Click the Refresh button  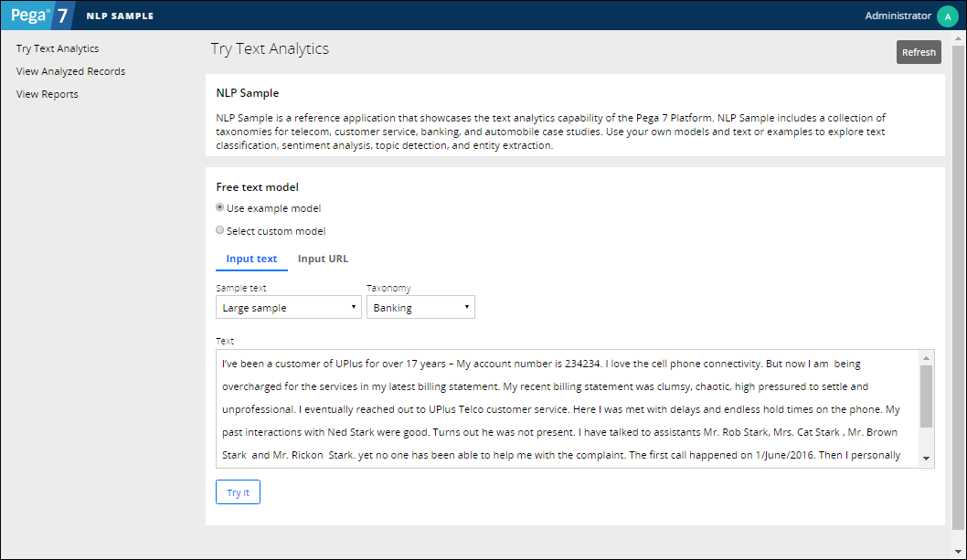(x=919, y=52)
